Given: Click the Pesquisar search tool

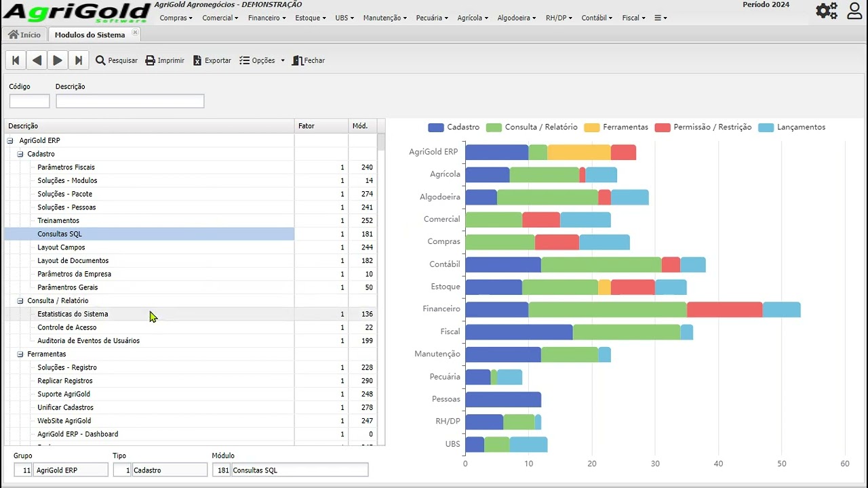Looking at the screenshot, I should (117, 60).
